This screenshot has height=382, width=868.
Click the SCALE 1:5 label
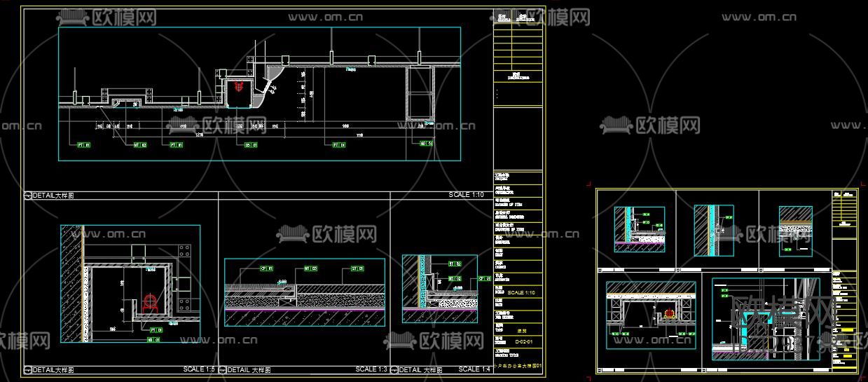(x=199, y=369)
